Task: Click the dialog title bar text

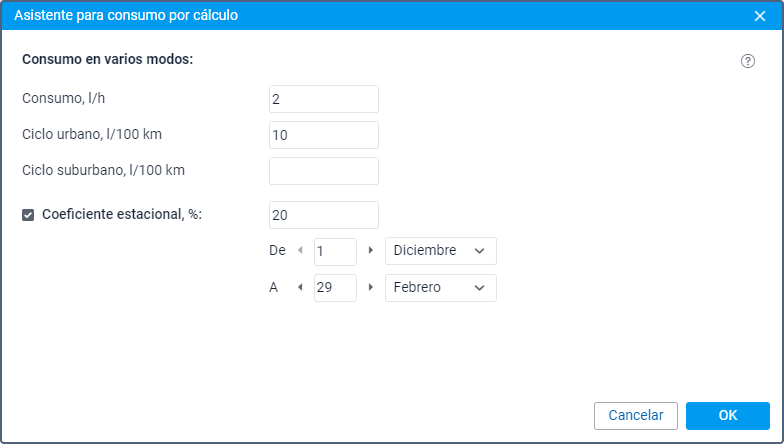Action: (126, 16)
